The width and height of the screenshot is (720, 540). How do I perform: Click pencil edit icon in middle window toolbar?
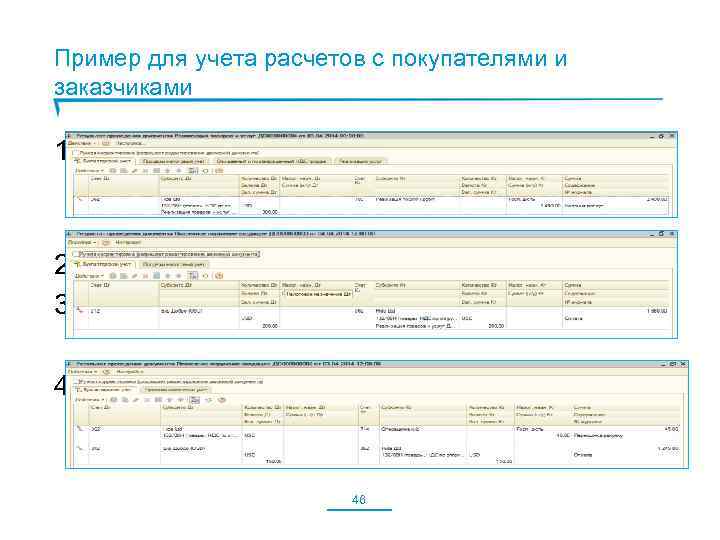(135, 276)
